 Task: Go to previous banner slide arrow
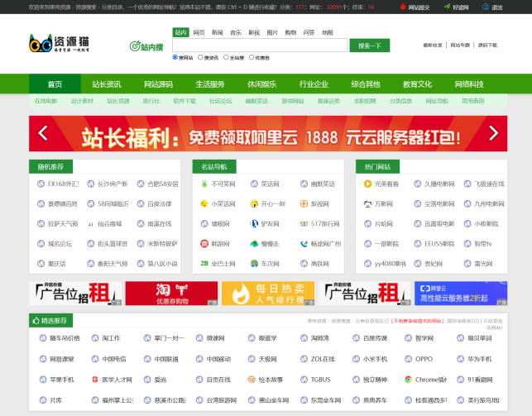43,133
